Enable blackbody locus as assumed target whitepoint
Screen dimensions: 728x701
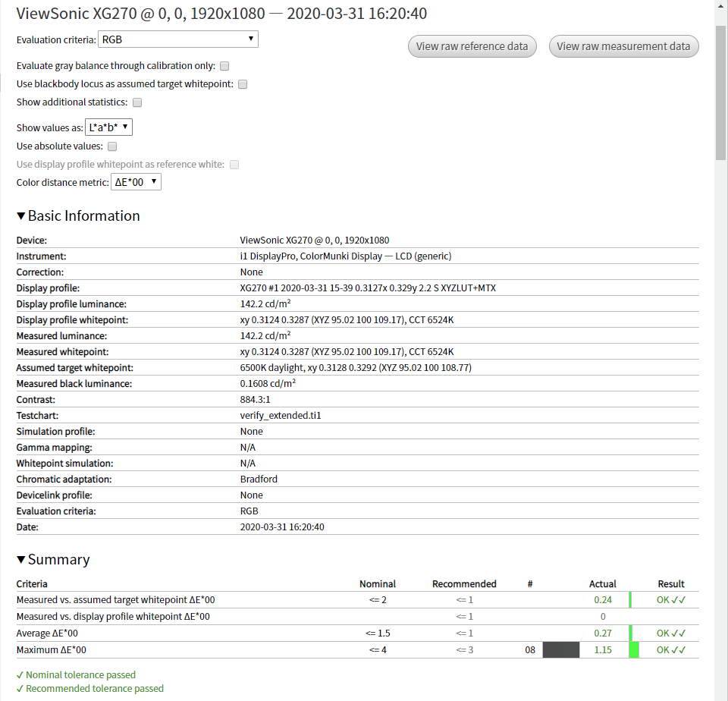point(242,84)
